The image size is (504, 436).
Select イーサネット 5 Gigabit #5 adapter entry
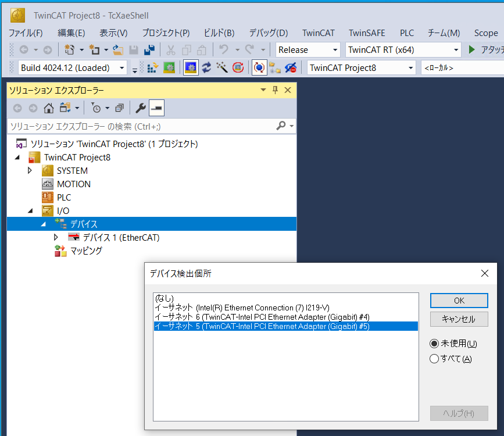pyautogui.click(x=286, y=326)
